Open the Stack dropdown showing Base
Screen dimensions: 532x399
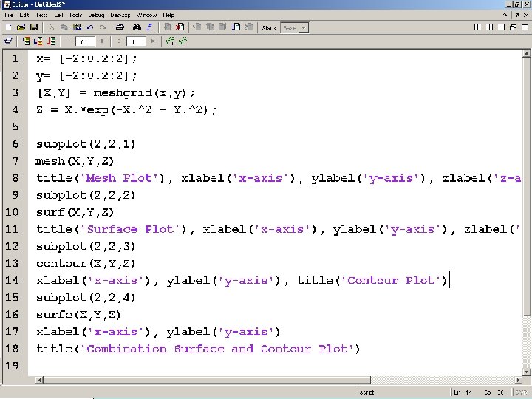295,28
